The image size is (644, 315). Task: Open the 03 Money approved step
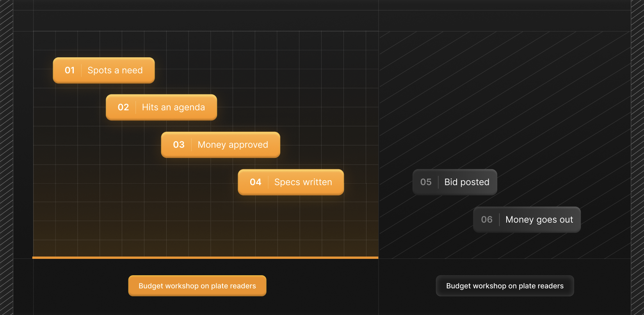click(221, 145)
